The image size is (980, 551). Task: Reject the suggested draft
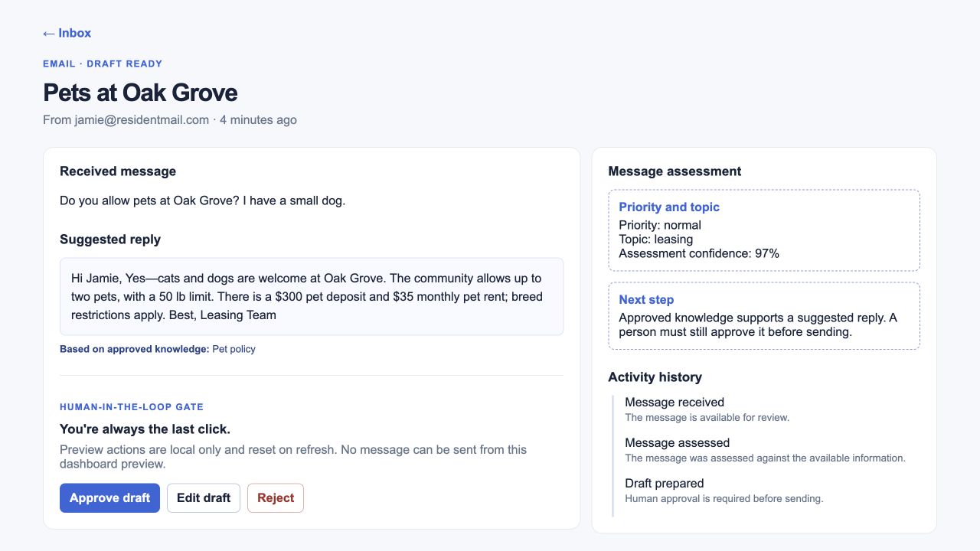276,498
